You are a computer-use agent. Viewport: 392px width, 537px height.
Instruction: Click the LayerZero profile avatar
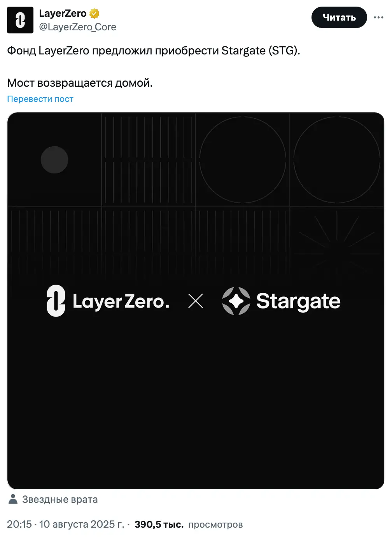(x=20, y=20)
